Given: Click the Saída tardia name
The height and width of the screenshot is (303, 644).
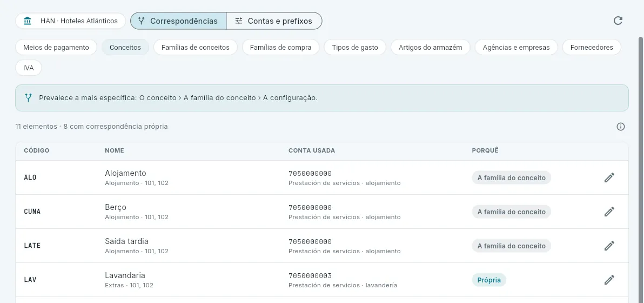Looking at the screenshot, I should pos(126,241).
